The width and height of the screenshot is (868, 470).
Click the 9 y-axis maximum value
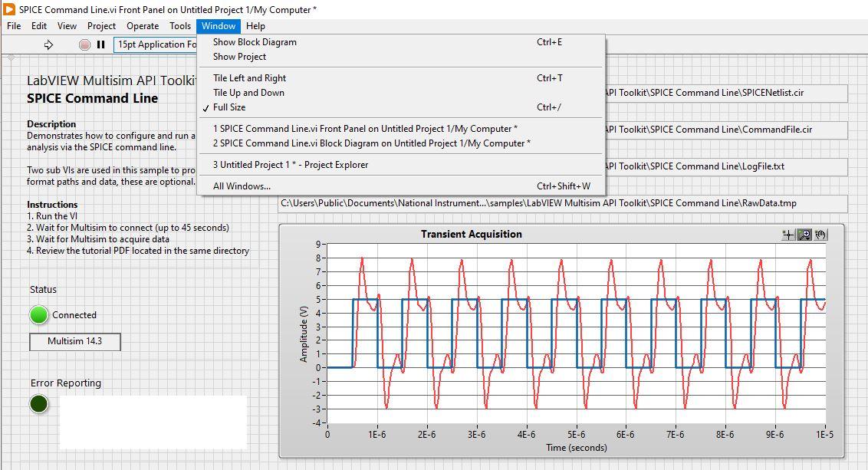point(318,244)
